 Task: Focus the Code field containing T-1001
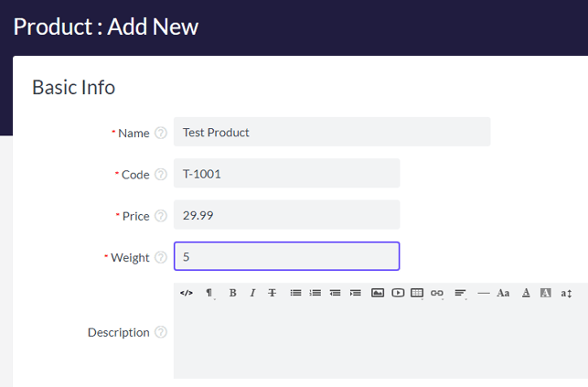tap(286, 174)
